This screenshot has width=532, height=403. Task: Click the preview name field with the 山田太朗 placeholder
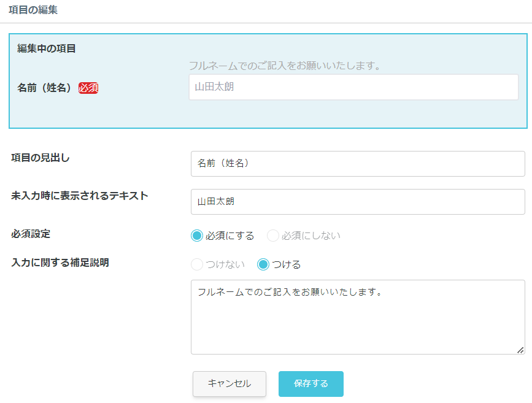353,87
